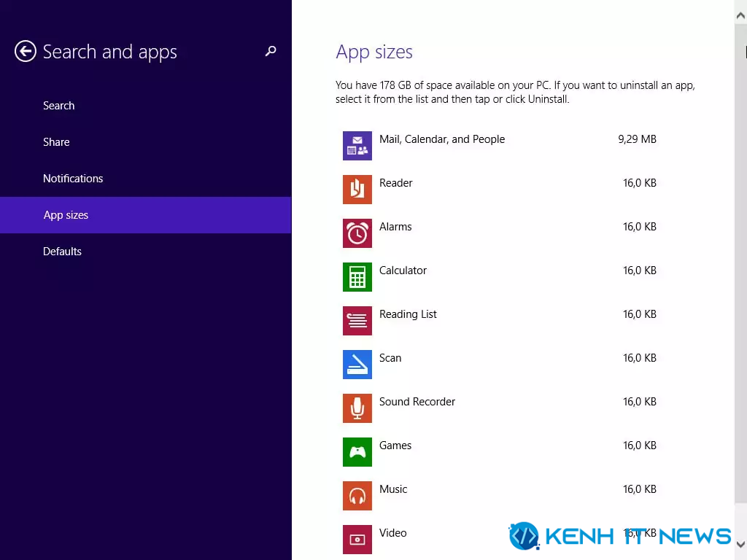Click the App sizes page heading
This screenshot has height=560, width=747.
[x=374, y=52]
